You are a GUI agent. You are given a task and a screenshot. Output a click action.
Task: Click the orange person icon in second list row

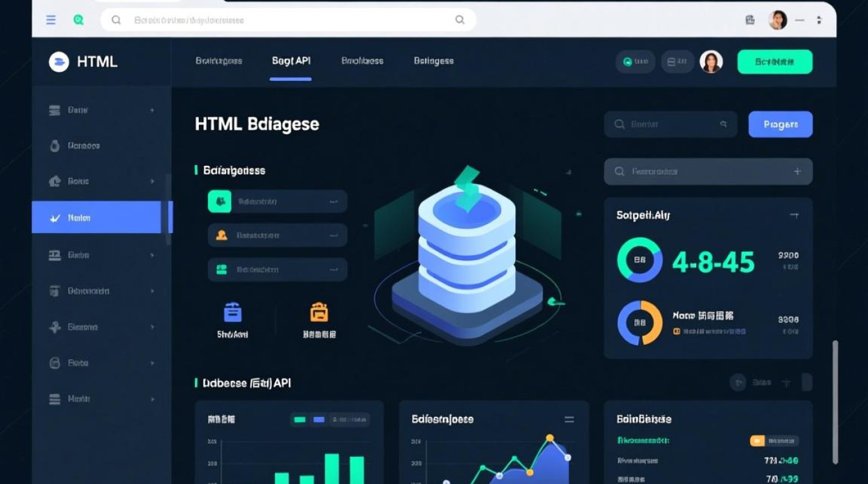(222, 236)
